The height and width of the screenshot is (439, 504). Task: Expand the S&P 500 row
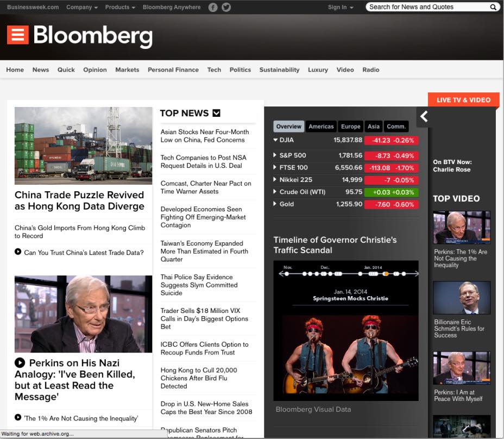(x=275, y=155)
